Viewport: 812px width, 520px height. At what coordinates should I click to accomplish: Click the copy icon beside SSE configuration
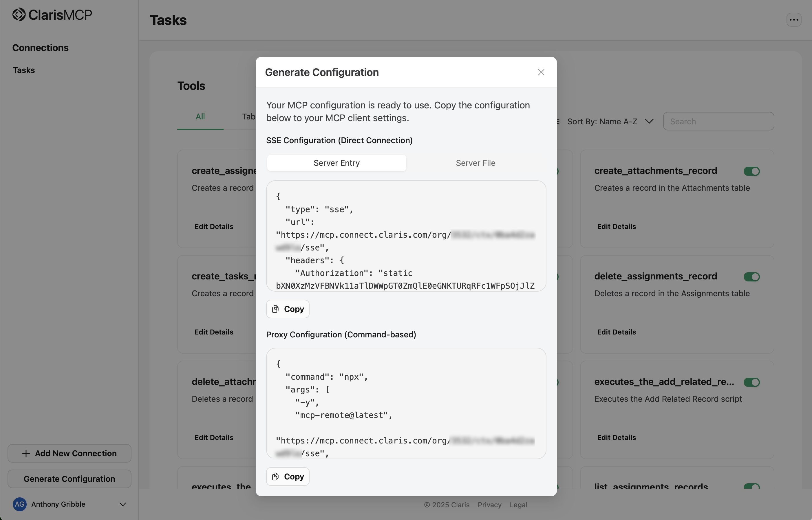(x=276, y=309)
